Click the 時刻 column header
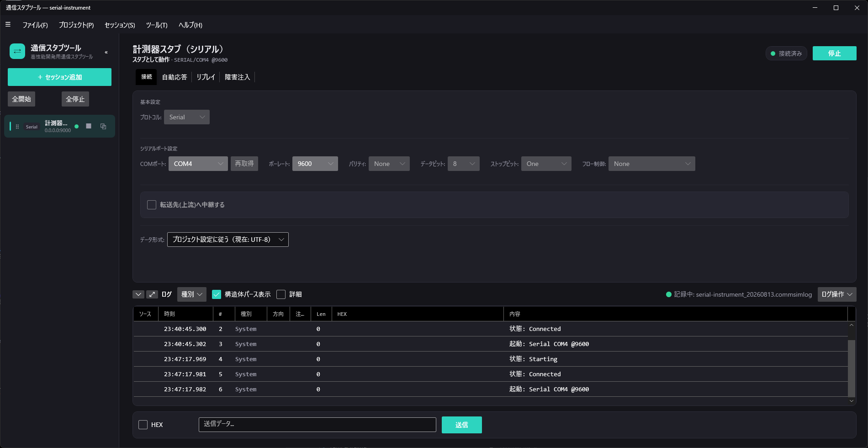 [185, 314]
